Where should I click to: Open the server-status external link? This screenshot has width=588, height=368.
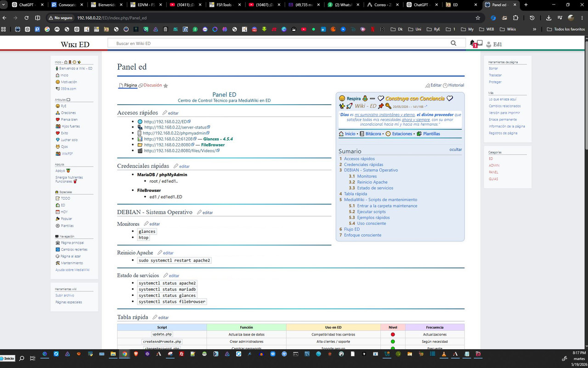[177, 127]
